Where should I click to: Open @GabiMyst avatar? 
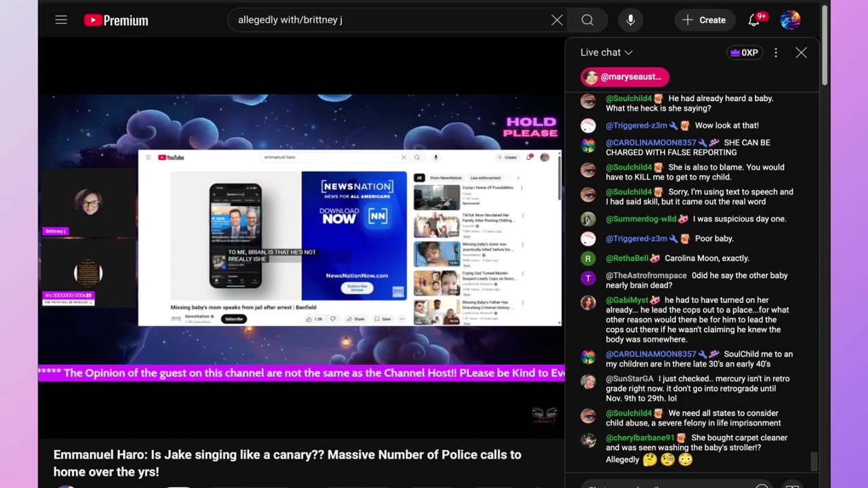[x=589, y=302]
